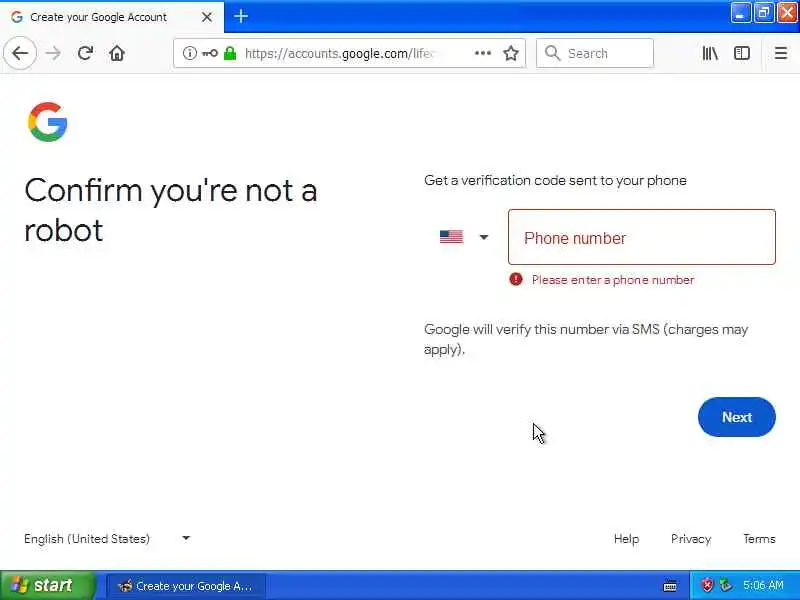Open the Terms link in footer

pyautogui.click(x=759, y=539)
